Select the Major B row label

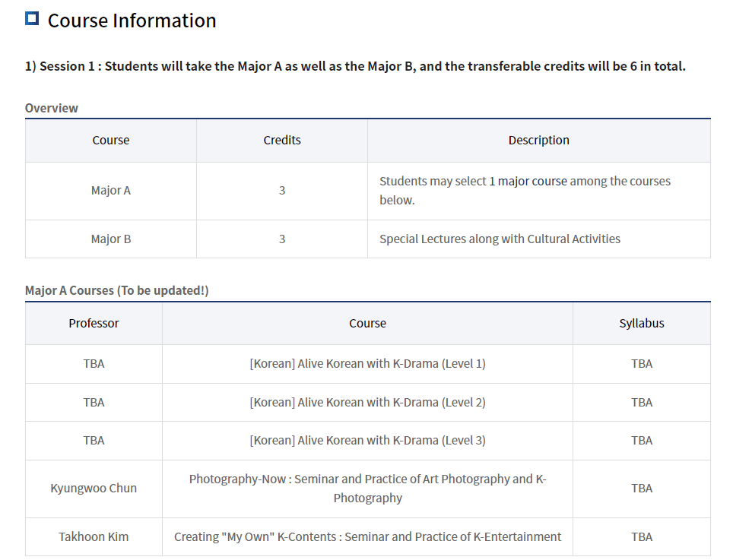pyautogui.click(x=111, y=239)
